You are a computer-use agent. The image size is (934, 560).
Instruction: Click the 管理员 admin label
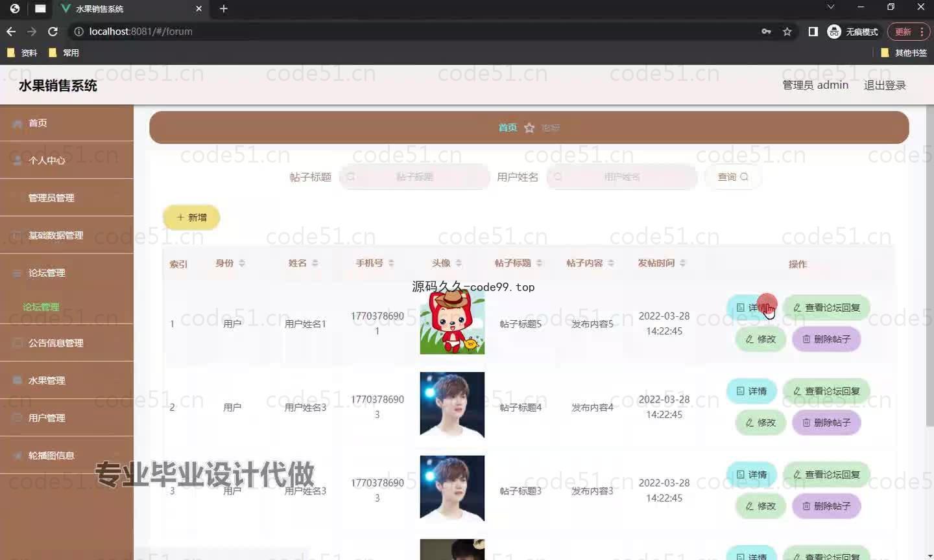pos(815,85)
